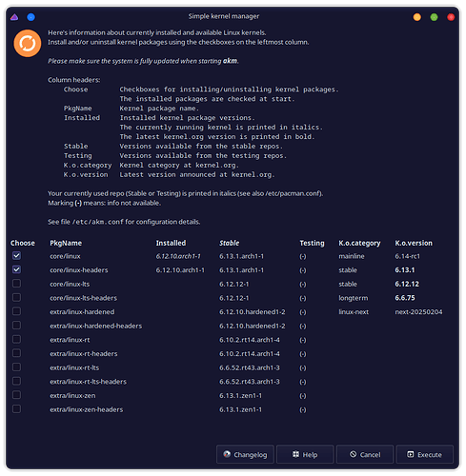466x476 pixels.
Task: Click stable version for extra/linux-hardened
Action: (x=253, y=312)
